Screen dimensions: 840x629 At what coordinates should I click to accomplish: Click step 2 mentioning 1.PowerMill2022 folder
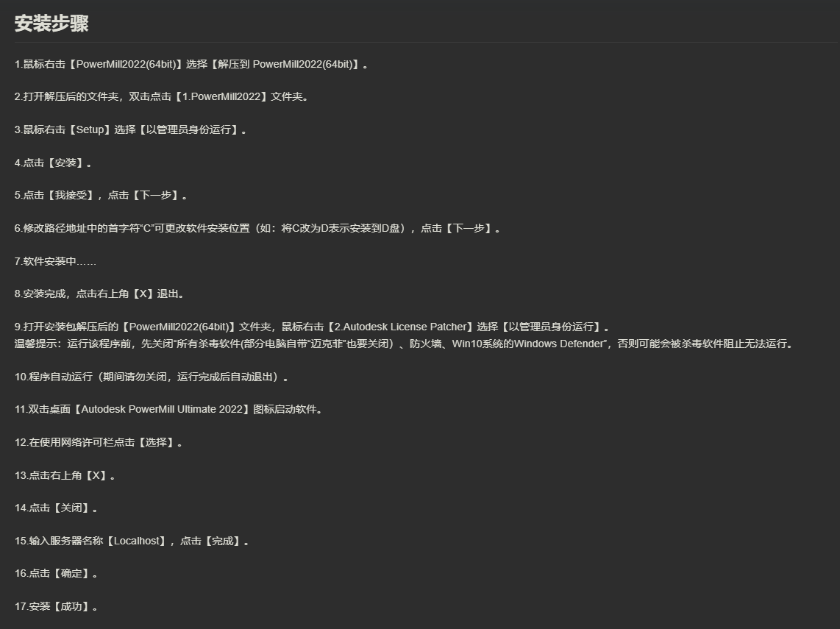pyautogui.click(x=161, y=97)
